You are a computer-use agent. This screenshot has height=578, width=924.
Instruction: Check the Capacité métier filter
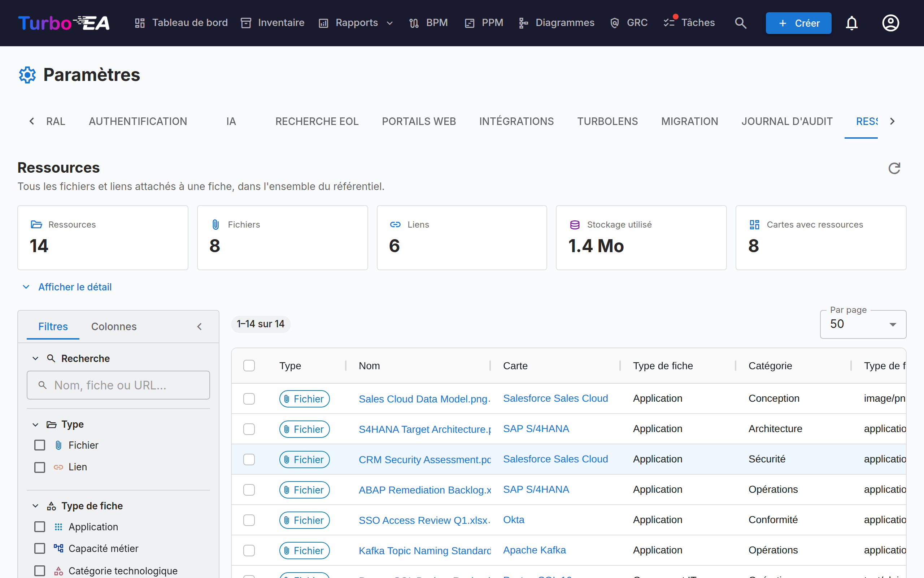coord(40,549)
